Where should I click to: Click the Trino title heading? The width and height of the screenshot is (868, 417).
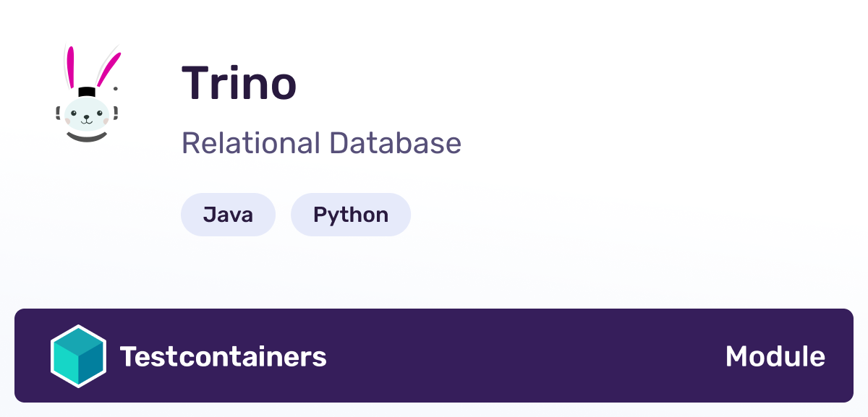[x=239, y=83]
